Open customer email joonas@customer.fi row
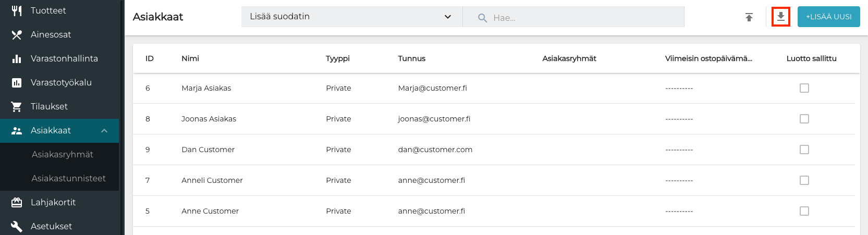868x235 pixels. [434, 119]
